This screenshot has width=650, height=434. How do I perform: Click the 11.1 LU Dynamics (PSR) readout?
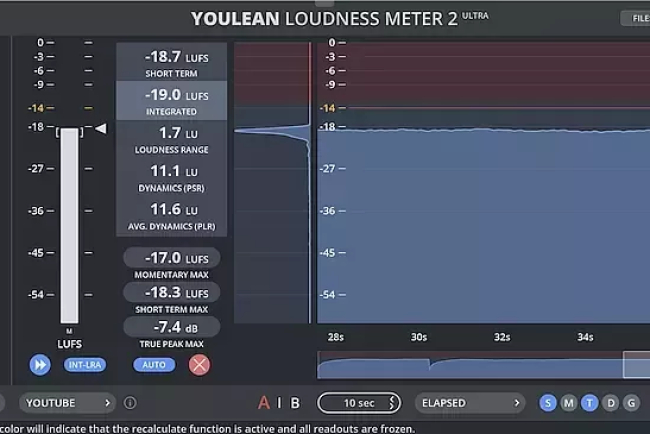172,178
